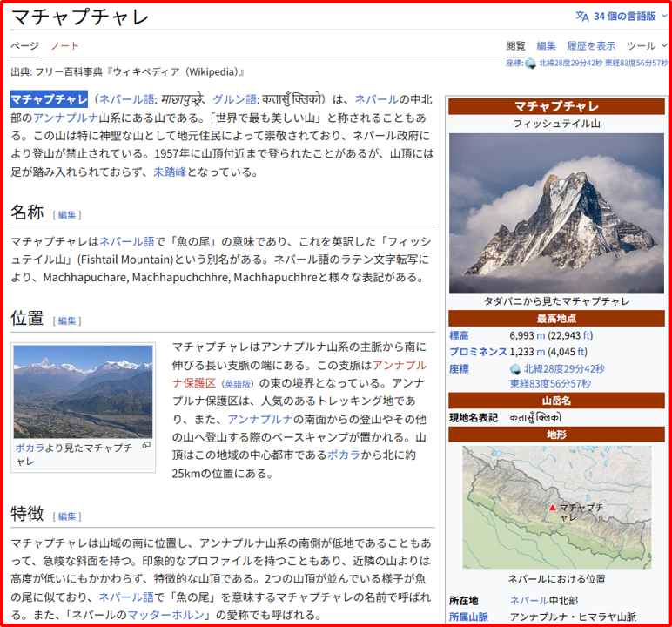This screenshot has height=627, width=672.
Task: Click the 編集 tab at the top
Action: pyautogui.click(x=546, y=46)
